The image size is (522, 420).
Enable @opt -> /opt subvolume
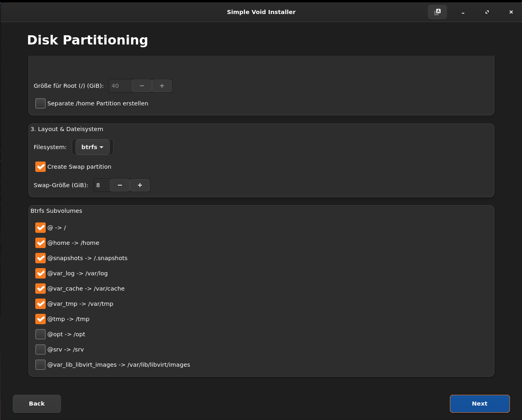(x=40, y=334)
